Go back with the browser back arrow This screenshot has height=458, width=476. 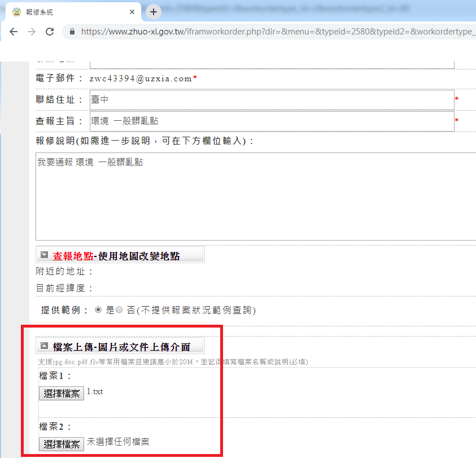coord(14,32)
